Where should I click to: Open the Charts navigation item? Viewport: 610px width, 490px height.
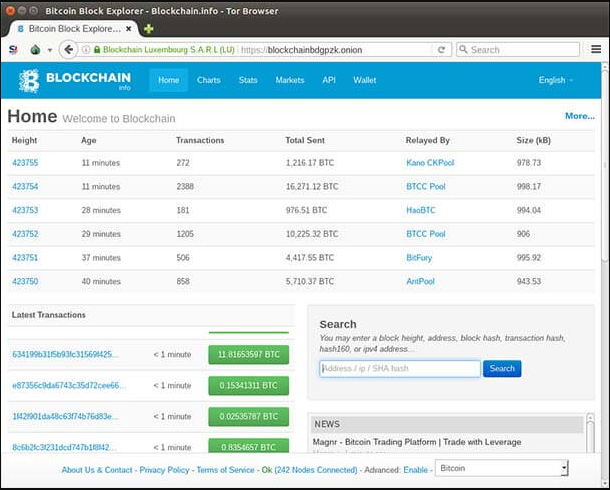(x=209, y=80)
